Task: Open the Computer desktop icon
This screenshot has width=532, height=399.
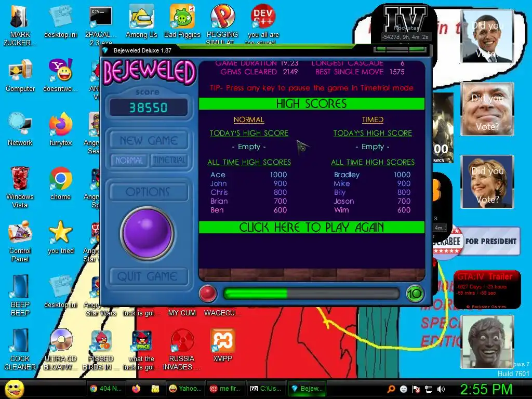Action: point(20,76)
